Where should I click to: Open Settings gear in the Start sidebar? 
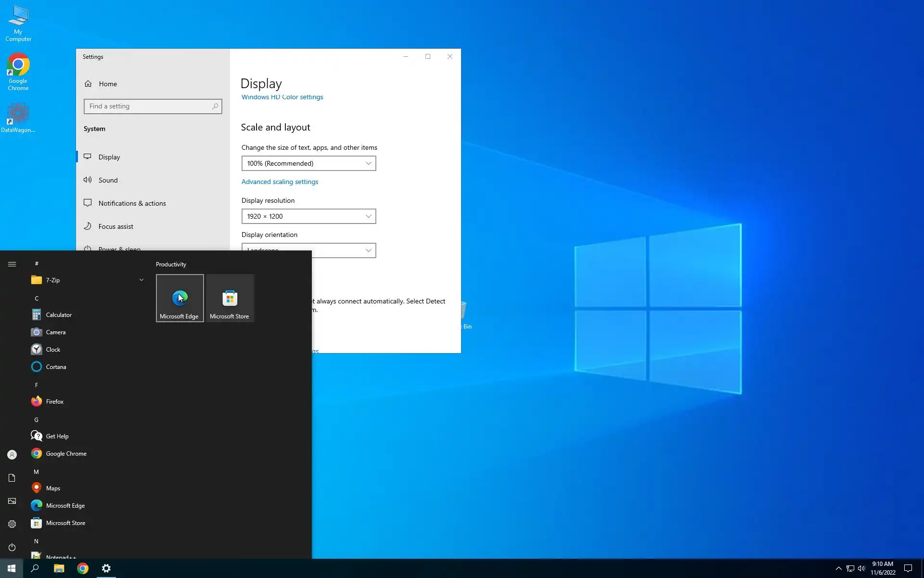[12, 524]
